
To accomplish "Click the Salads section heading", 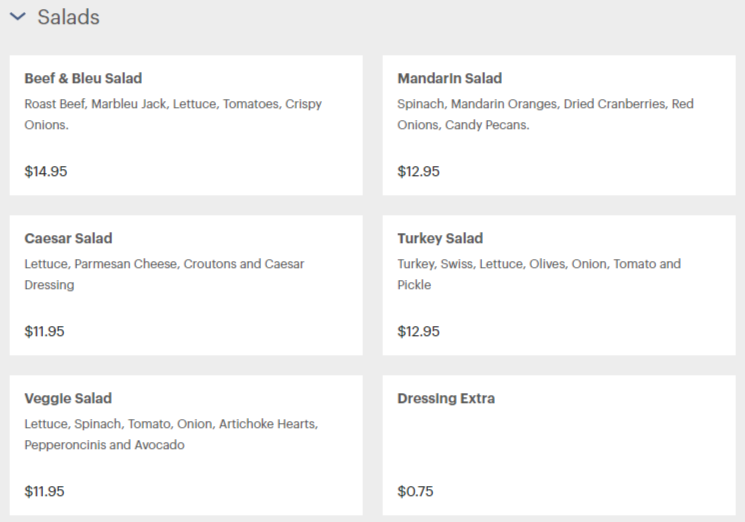I will click(68, 17).
